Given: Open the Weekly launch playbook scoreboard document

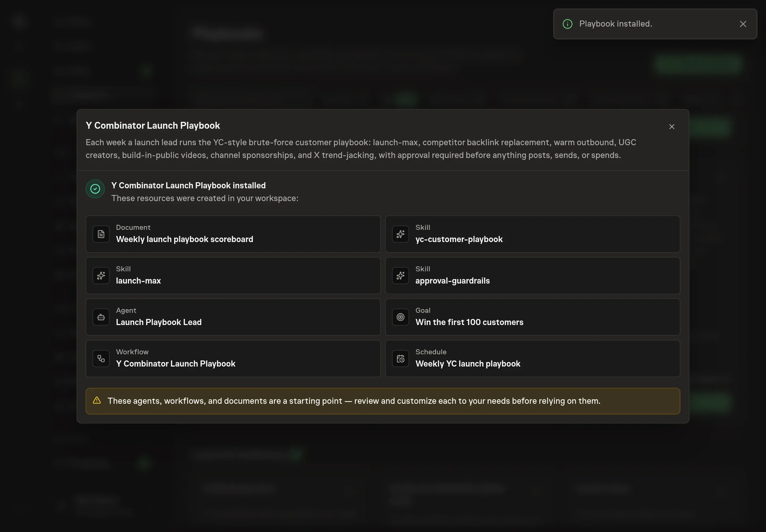Looking at the screenshot, I should [x=233, y=234].
